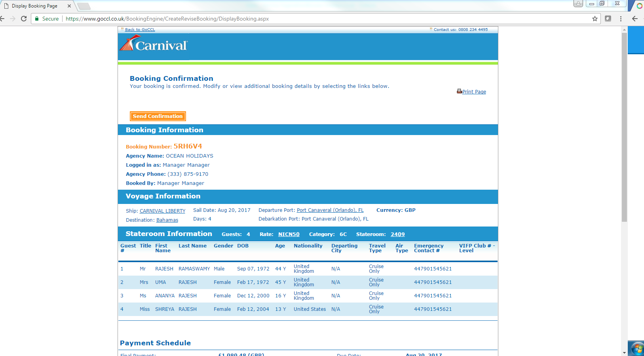Close the Display Booking Page tab
Image resolution: width=644 pixels, height=356 pixels.
click(x=69, y=6)
